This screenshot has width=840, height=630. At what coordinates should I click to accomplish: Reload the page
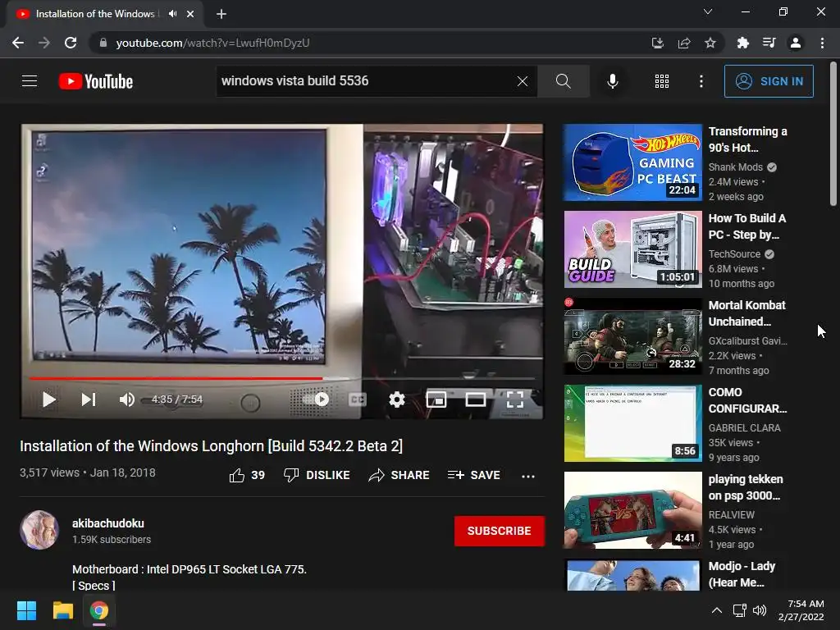(71, 43)
